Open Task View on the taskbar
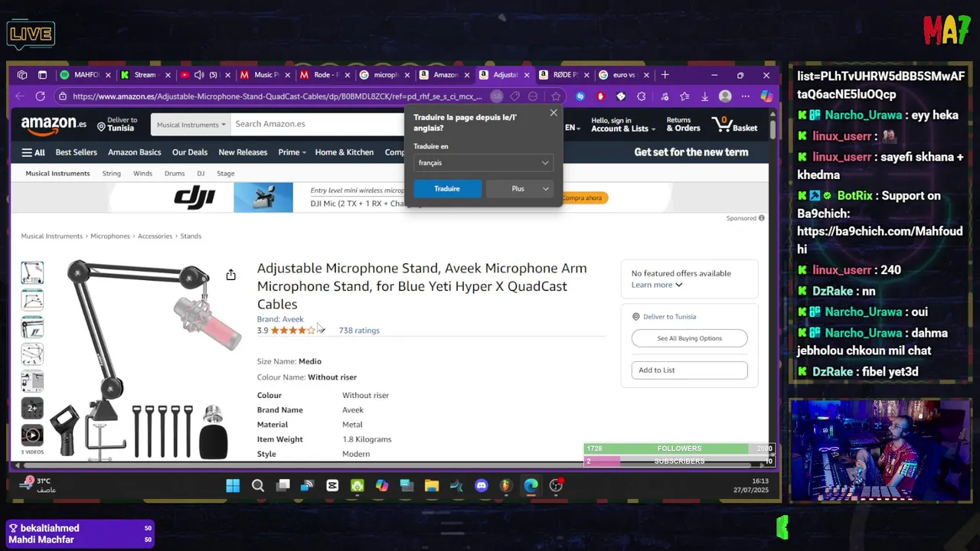Viewport: 980px width, 551px height. coord(283,485)
